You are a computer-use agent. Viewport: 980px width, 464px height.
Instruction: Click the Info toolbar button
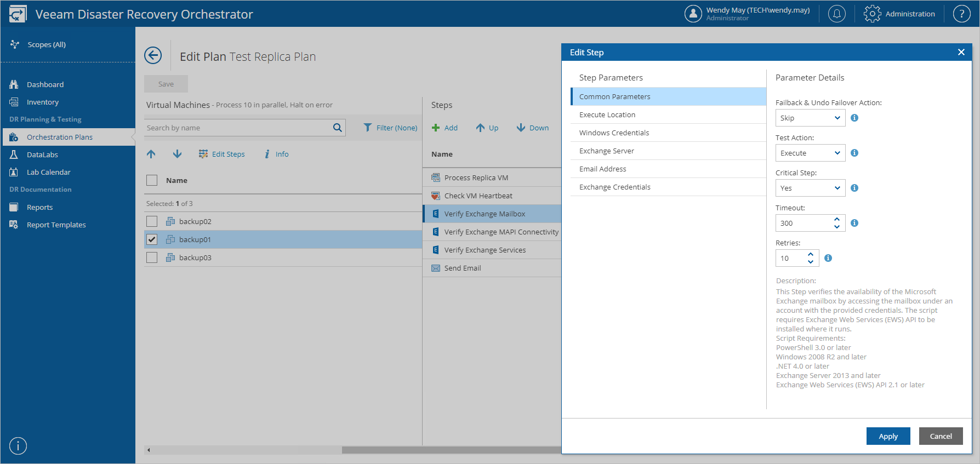coord(276,154)
